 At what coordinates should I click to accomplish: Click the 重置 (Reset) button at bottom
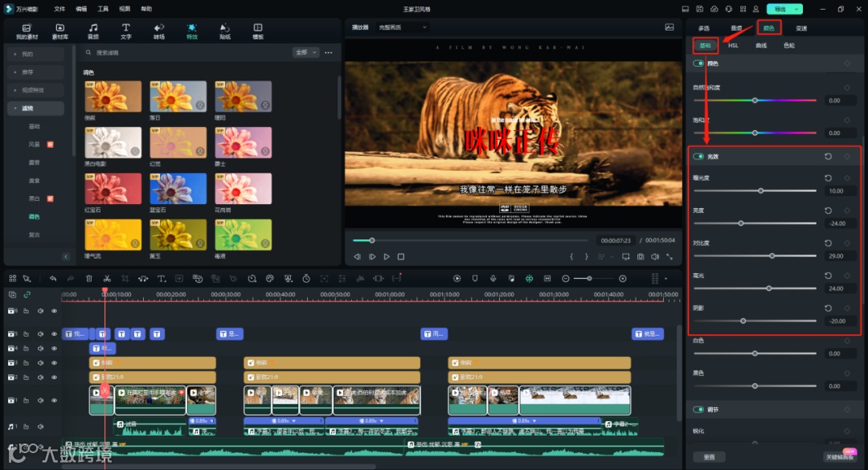click(x=709, y=456)
